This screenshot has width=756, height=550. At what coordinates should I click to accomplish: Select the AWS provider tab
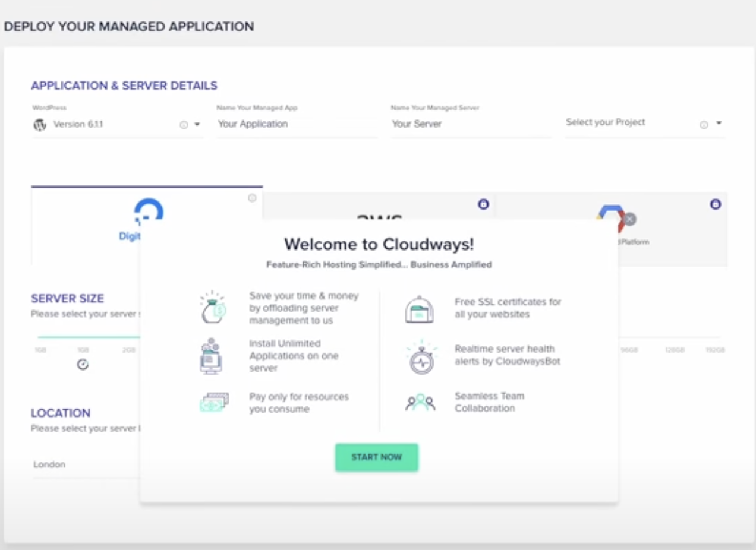[x=379, y=206]
